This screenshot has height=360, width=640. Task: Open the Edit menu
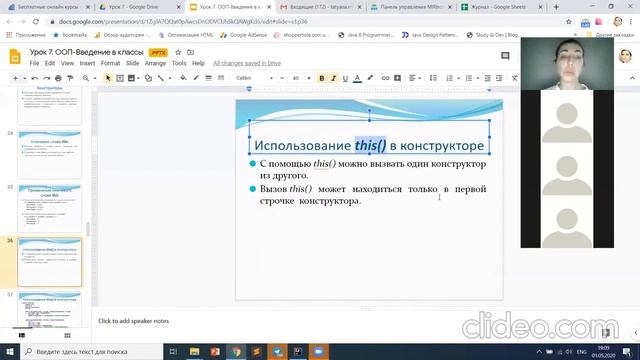coord(50,63)
